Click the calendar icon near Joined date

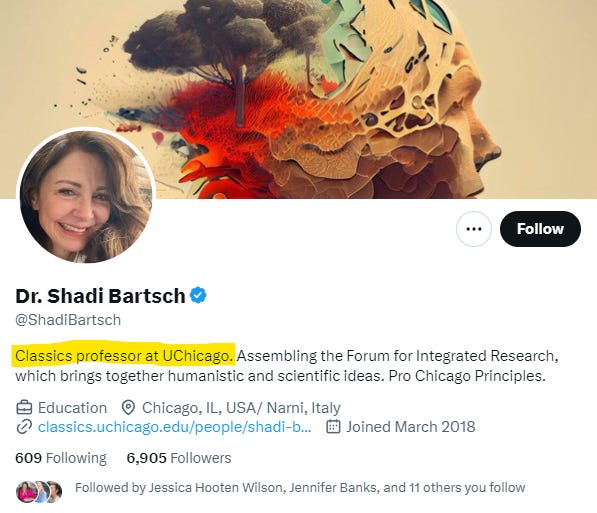click(333, 427)
